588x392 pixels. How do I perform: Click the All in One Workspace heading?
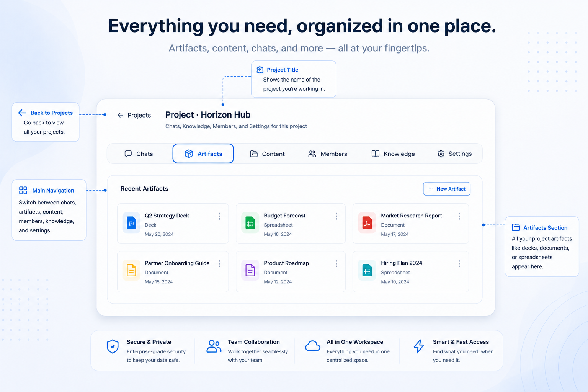click(355, 342)
